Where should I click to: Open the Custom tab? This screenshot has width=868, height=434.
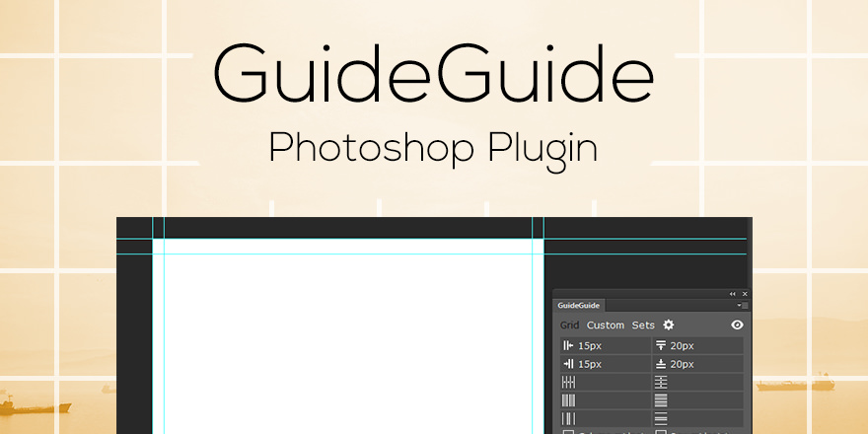(605, 325)
